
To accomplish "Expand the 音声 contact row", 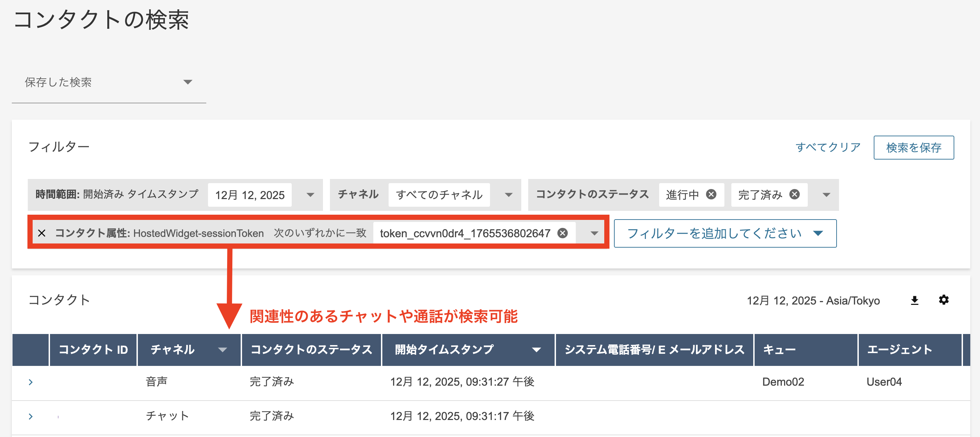I will 31,382.
